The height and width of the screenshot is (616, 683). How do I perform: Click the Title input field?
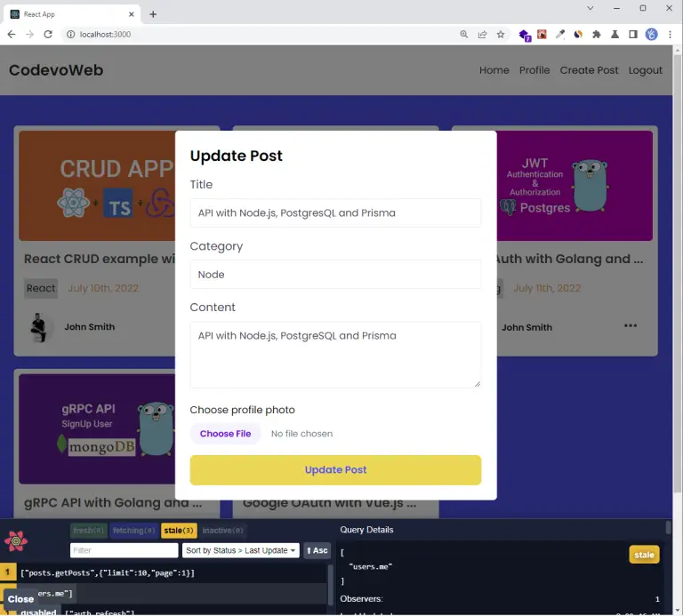[335, 212]
